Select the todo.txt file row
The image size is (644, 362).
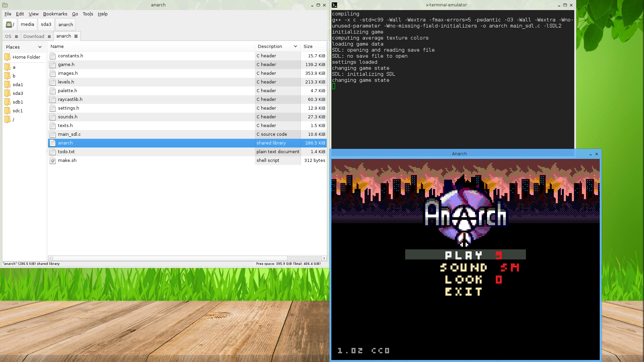[x=66, y=152]
